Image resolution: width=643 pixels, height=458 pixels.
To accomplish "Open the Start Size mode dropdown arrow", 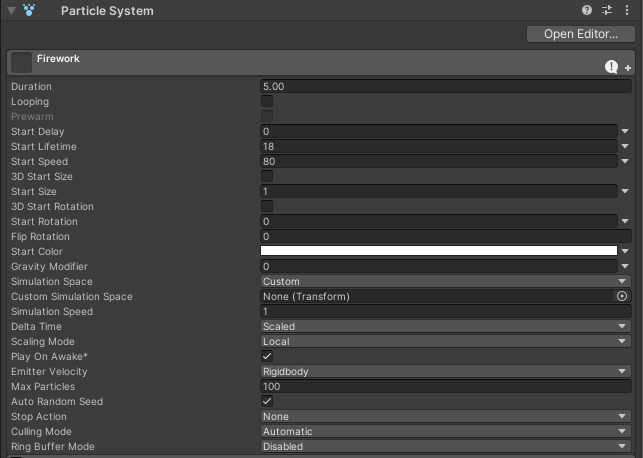I will coord(625,191).
